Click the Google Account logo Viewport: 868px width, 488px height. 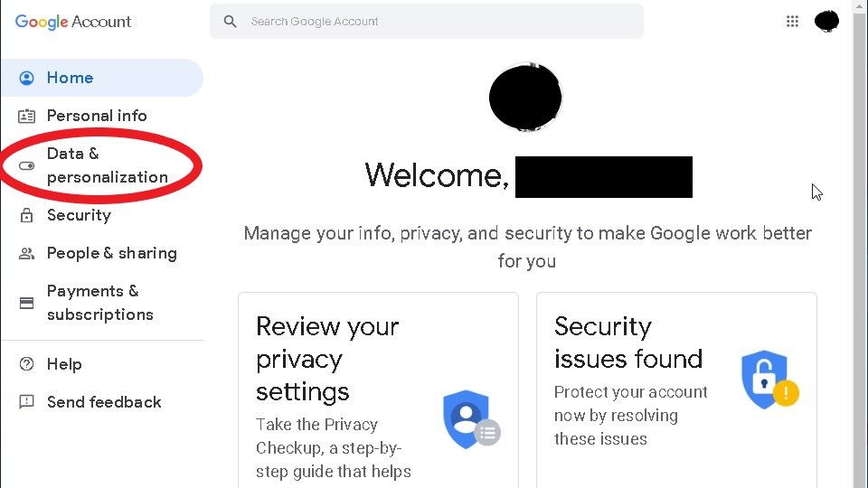[73, 22]
